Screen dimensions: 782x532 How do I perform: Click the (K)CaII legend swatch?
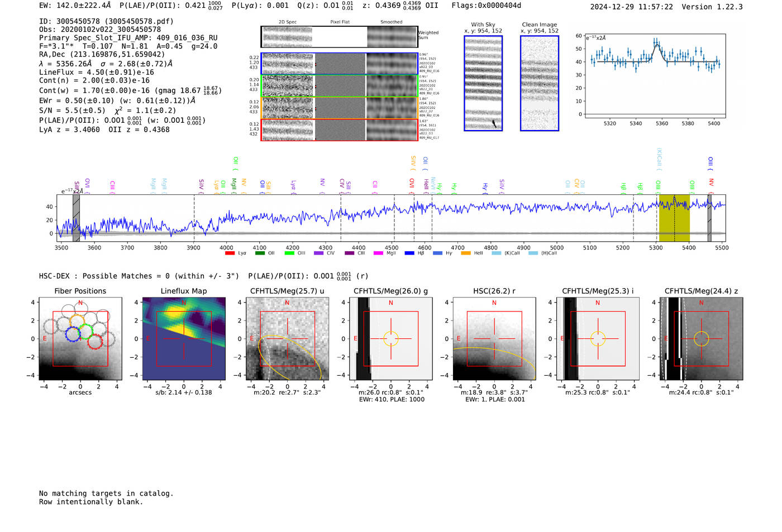(x=496, y=253)
